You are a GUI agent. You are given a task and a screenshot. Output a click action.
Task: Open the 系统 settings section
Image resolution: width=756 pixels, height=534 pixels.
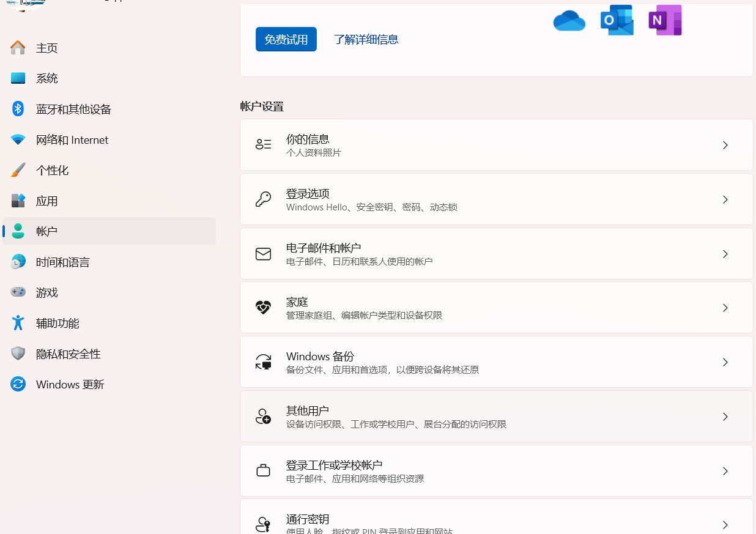coord(109,78)
